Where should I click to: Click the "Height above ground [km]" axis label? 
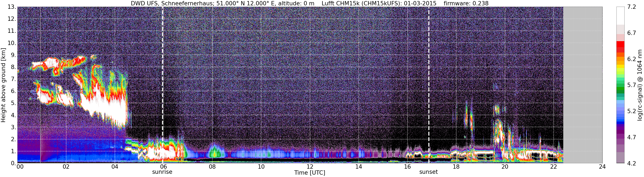(x=3, y=85)
